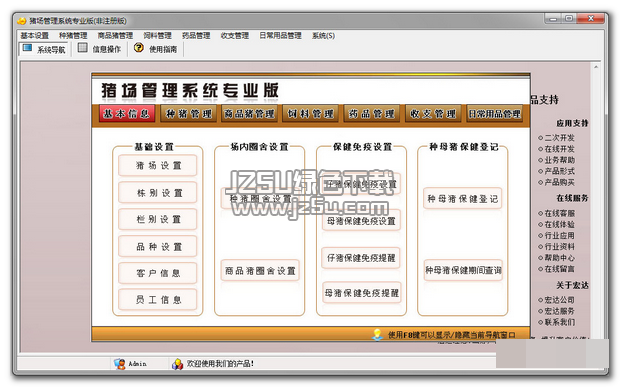Image resolution: width=620 pixels, height=387 pixels.
Task: Open 仔猪保健免疫设置 button
Action: coord(361,184)
